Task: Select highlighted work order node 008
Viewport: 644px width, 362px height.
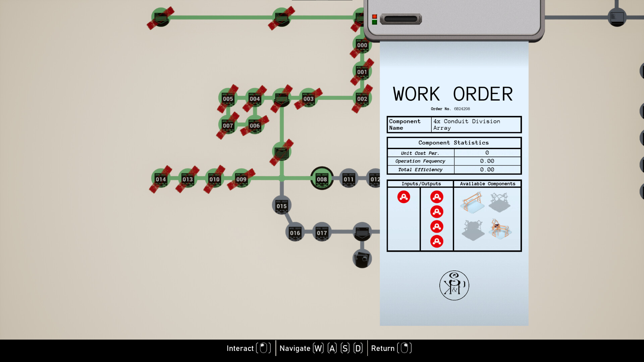Action: point(322,178)
